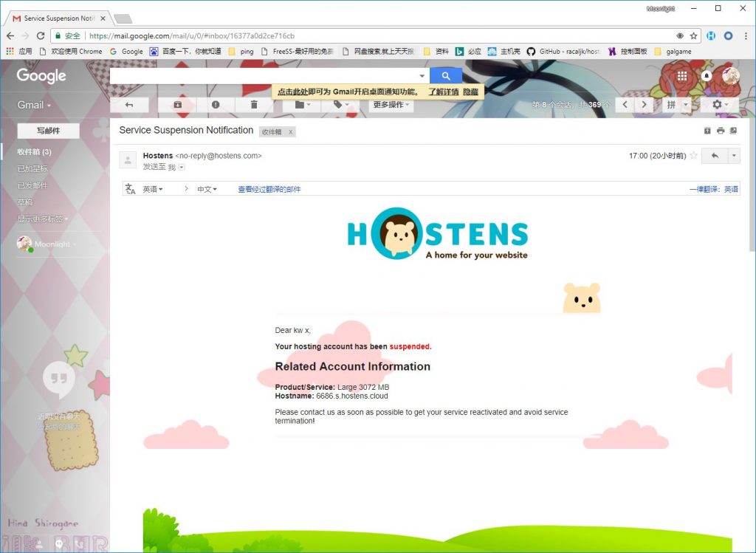The width and height of the screenshot is (756, 553).
Task: Click the back to inbox arrow button
Action: pos(129,105)
